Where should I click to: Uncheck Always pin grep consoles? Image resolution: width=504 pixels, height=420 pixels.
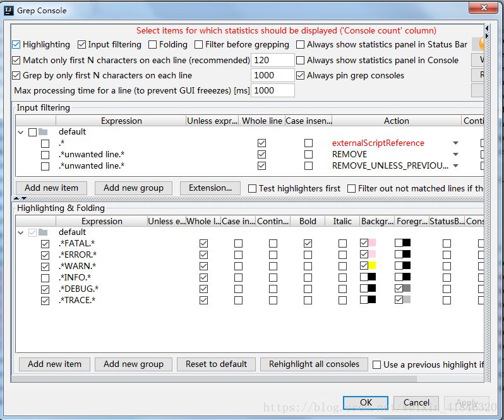coord(301,75)
